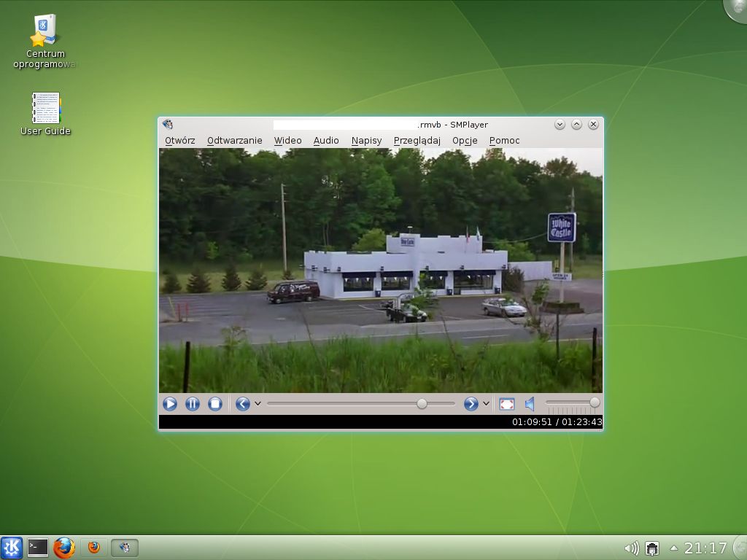Open the Odtwarzanie menu
747x560 pixels.
point(234,141)
